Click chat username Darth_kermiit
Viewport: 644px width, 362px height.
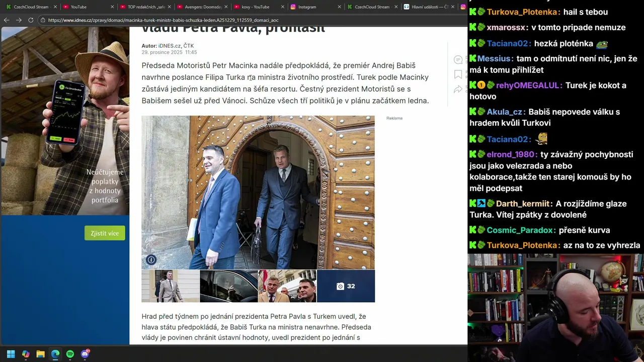coord(523,204)
